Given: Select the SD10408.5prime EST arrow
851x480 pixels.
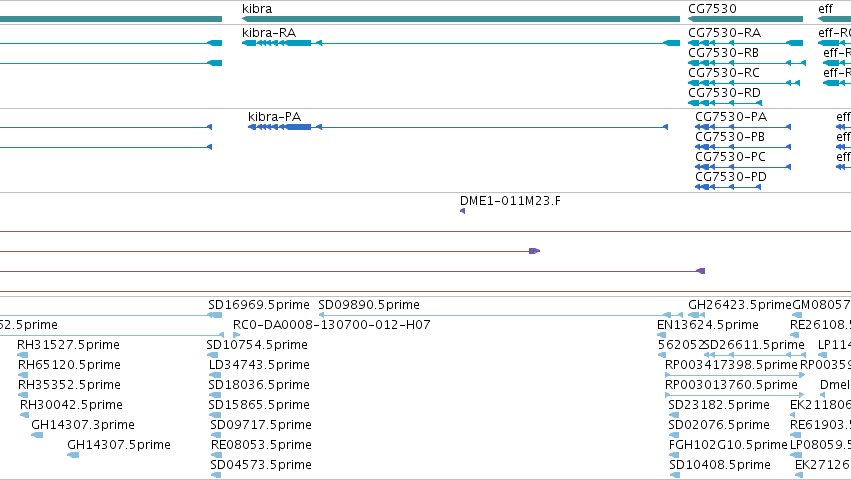Looking at the screenshot, I should point(675,475).
